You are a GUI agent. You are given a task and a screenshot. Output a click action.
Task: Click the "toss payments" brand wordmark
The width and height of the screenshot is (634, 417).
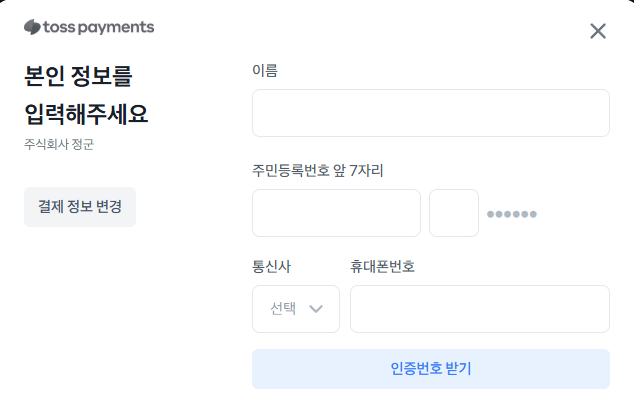click(x=98, y=27)
